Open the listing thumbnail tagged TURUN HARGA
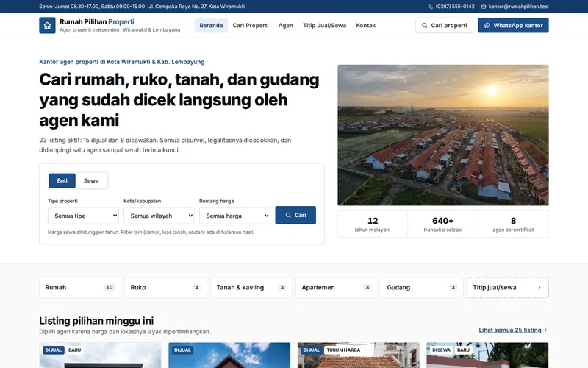The image size is (588, 368). 358,355
